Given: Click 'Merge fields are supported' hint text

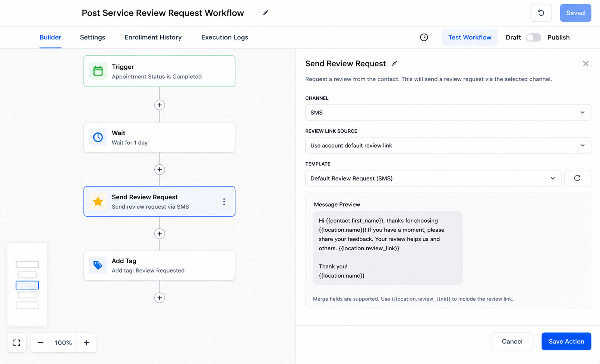Looking at the screenshot, I should click(x=413, y=299).
